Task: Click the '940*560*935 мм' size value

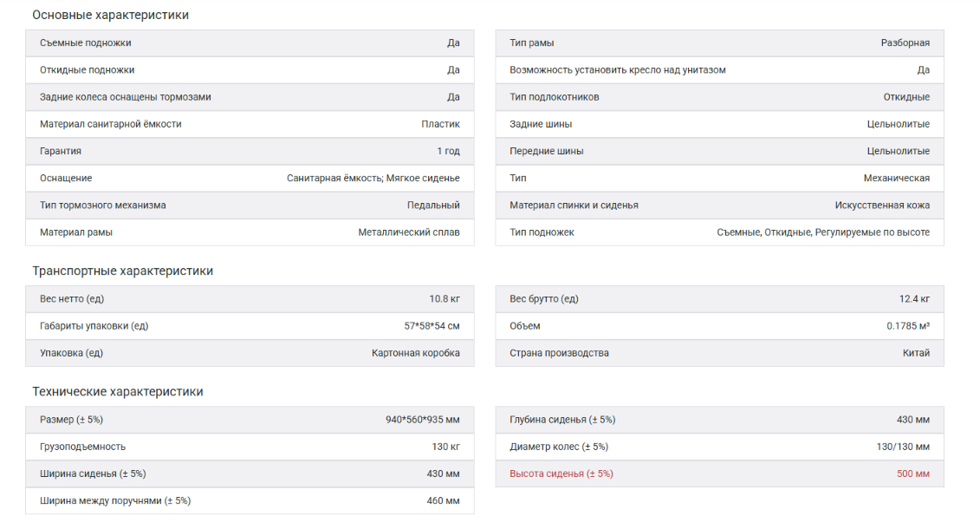Action: click(423, 420)
